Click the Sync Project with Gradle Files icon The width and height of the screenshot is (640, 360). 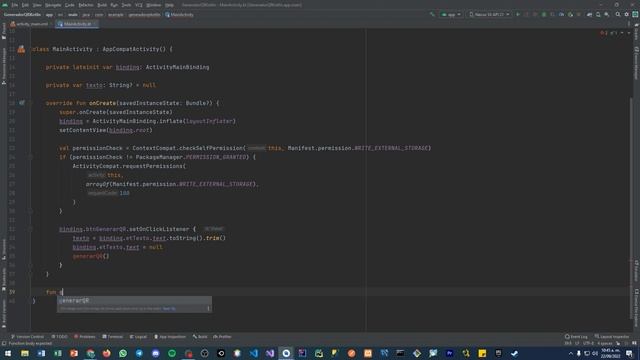tap(589, 14)
